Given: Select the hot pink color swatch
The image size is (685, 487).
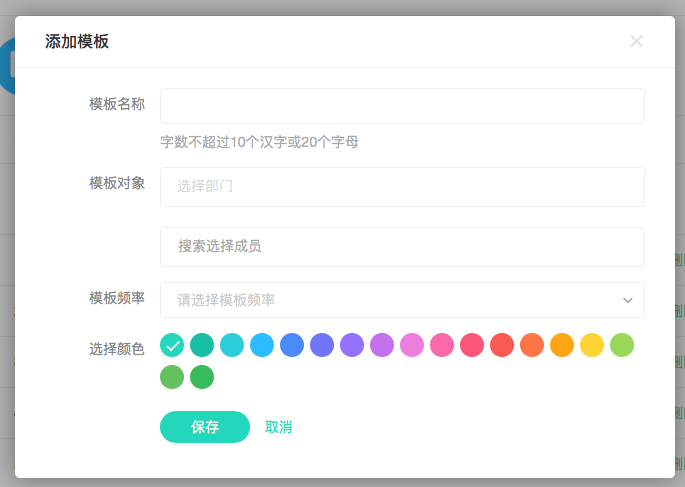Looking at the screenshot, I should tap(442, 346).
